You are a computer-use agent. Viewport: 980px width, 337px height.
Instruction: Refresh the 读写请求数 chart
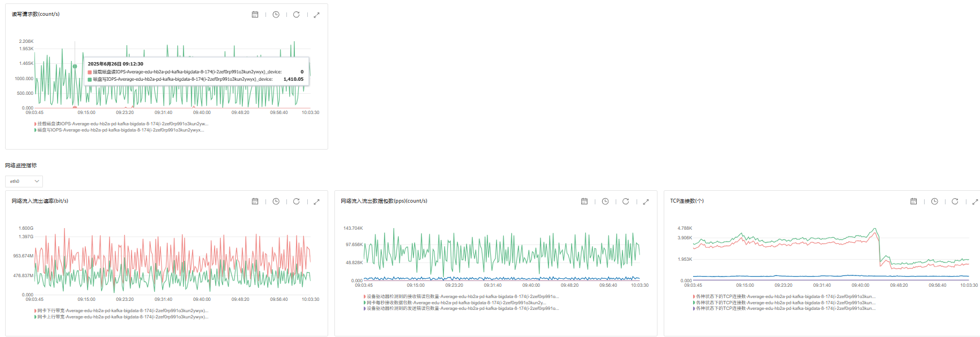296,15
